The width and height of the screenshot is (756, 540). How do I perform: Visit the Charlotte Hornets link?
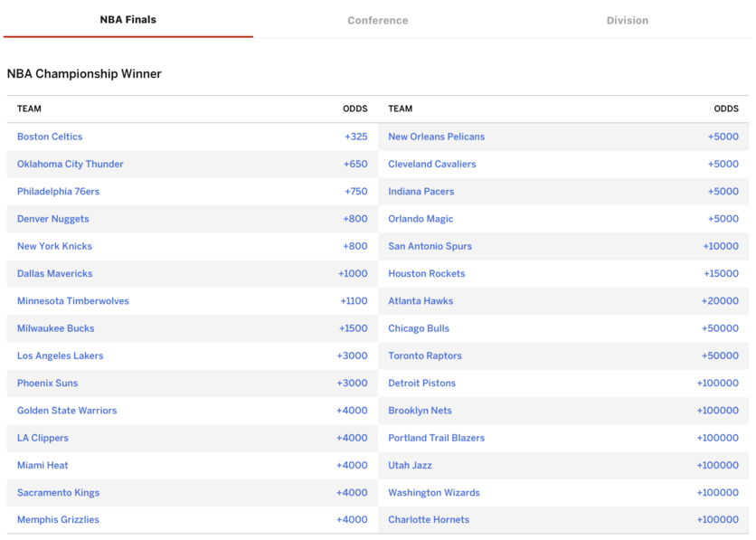429,520
